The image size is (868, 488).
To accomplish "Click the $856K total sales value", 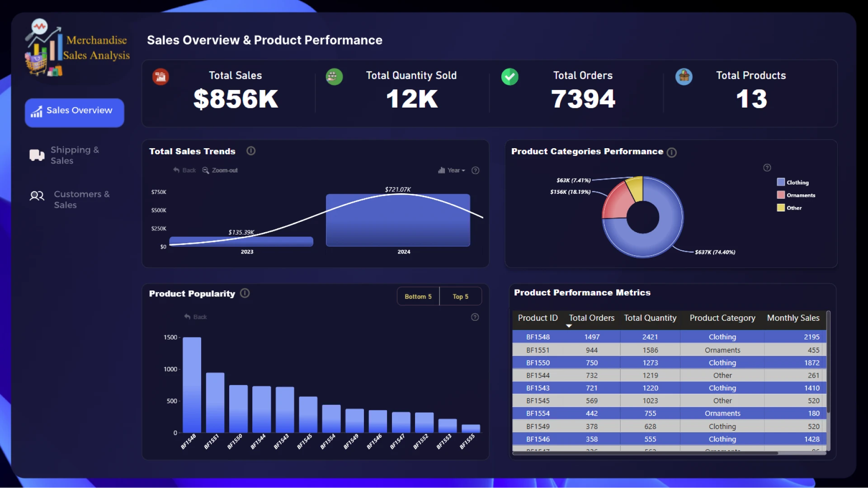I will point(236,99).
